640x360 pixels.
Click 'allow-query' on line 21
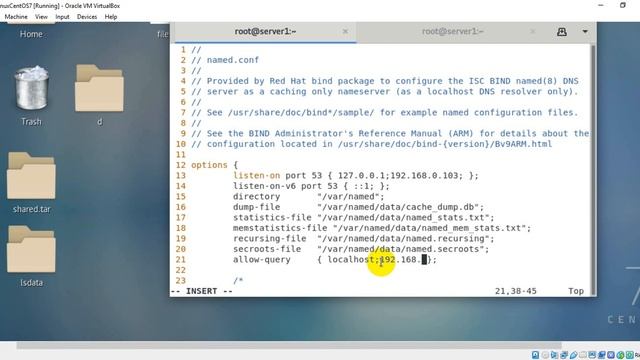pos(262,260)
